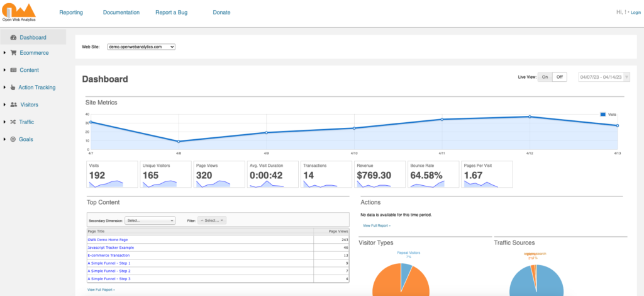Click the Avg. Visit Duration card

(x=273, y=174)
